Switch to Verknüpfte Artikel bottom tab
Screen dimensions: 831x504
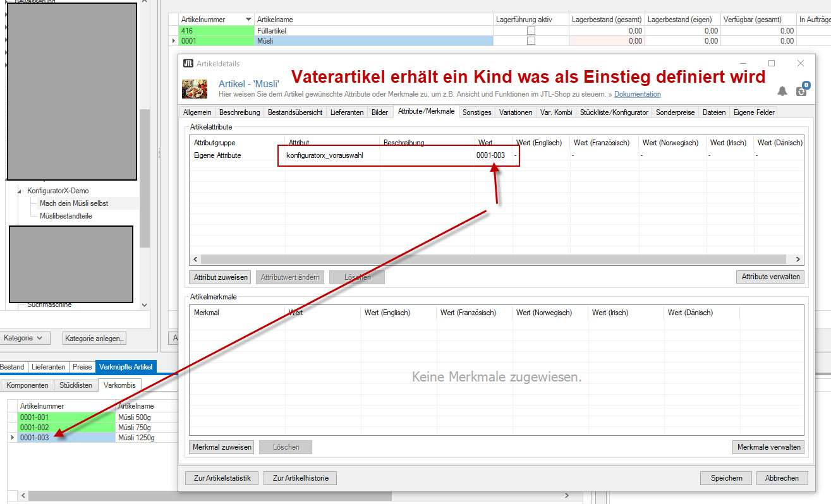pos(126,366)
